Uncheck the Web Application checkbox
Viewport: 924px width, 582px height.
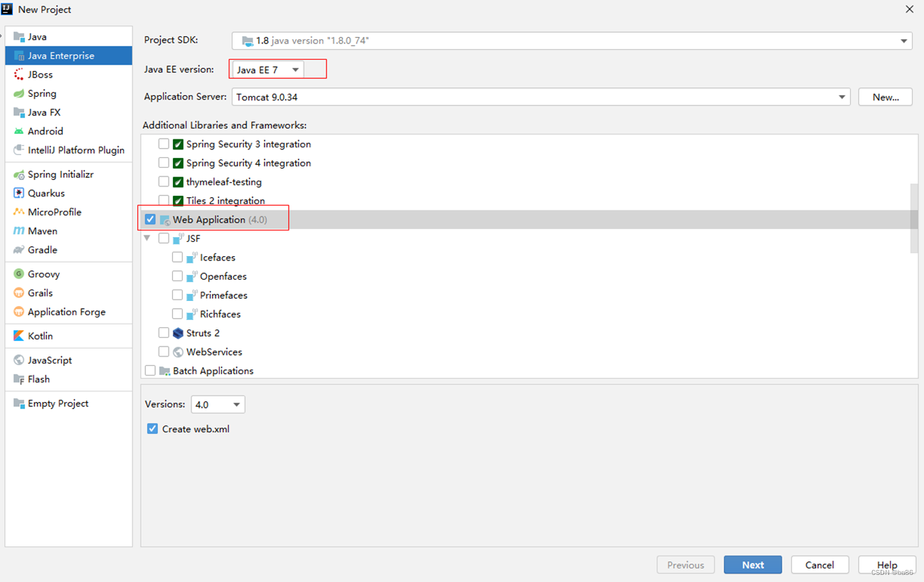coord(150,220)
